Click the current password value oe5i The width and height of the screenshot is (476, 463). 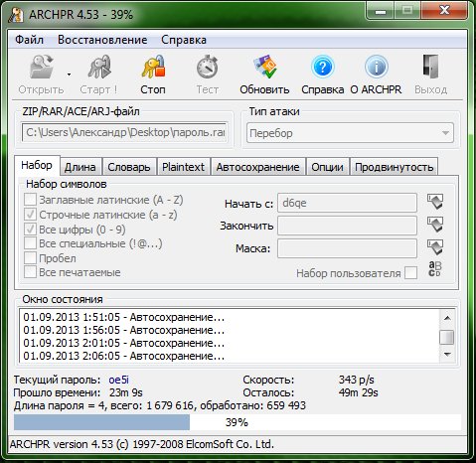(119, 380)
